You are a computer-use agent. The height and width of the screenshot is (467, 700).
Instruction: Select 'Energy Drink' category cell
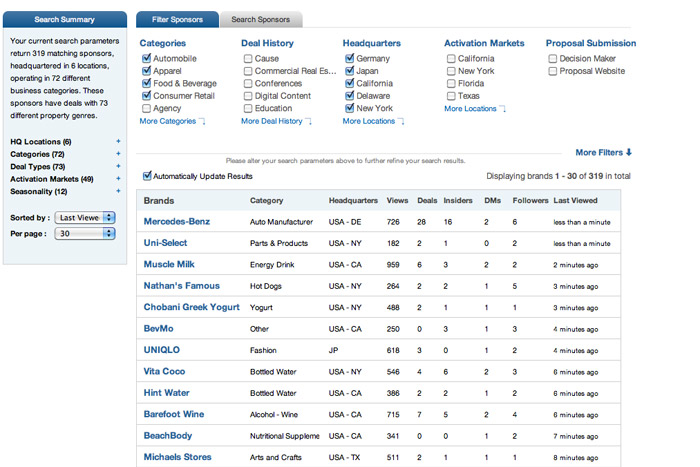(272, 265)
